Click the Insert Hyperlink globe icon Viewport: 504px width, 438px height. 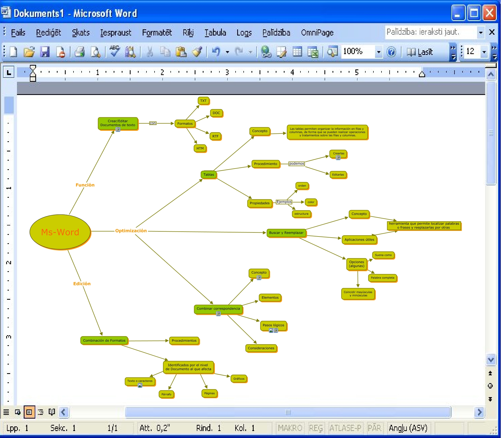coord(266,52)
